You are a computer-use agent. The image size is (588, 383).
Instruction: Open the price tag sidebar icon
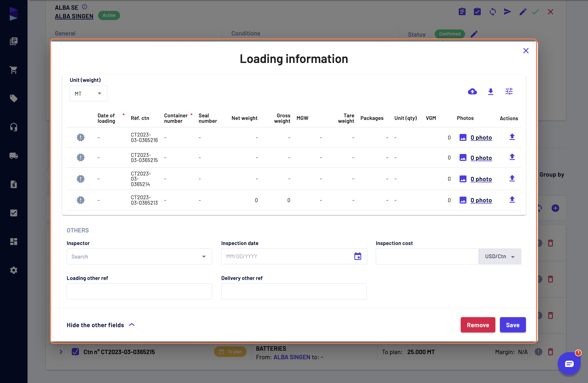(13, 98)
